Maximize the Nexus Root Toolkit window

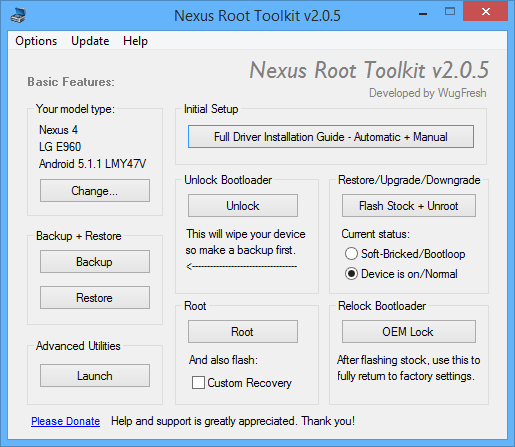point(450,12)
